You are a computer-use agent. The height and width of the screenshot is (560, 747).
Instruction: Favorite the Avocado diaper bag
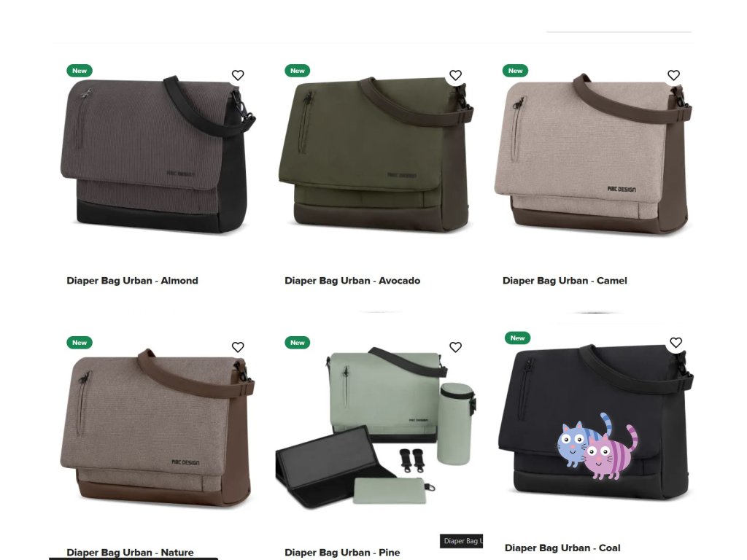455,75
